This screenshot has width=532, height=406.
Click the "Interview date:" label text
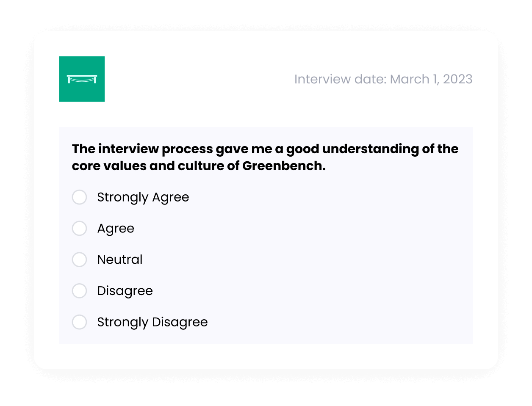pyautogui.click(x=341, y=79)
